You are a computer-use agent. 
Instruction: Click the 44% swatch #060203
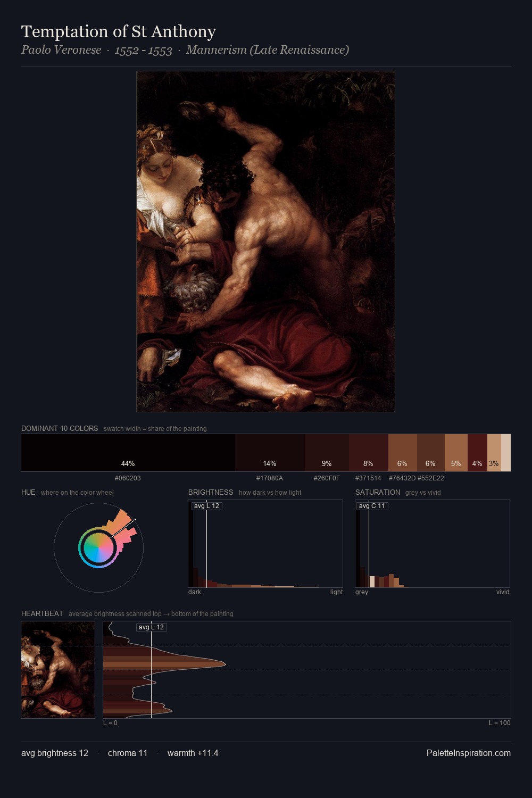coord(128,453)
